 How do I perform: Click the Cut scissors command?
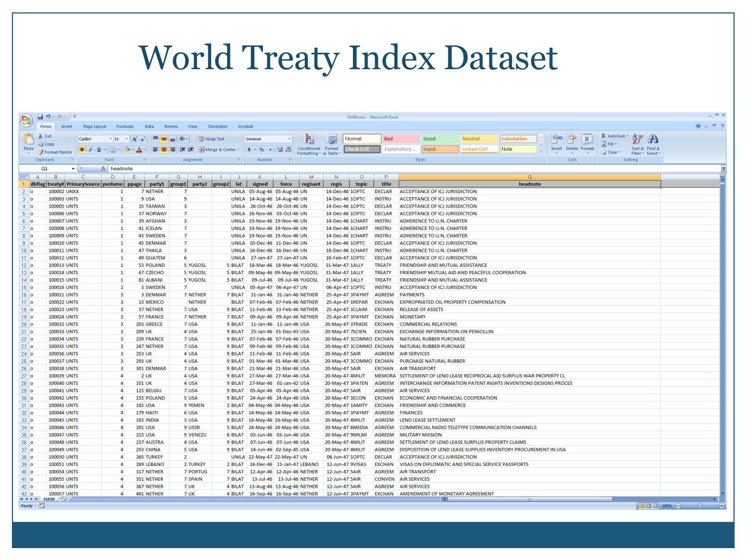pyautogui.click(x=45, y=136)
